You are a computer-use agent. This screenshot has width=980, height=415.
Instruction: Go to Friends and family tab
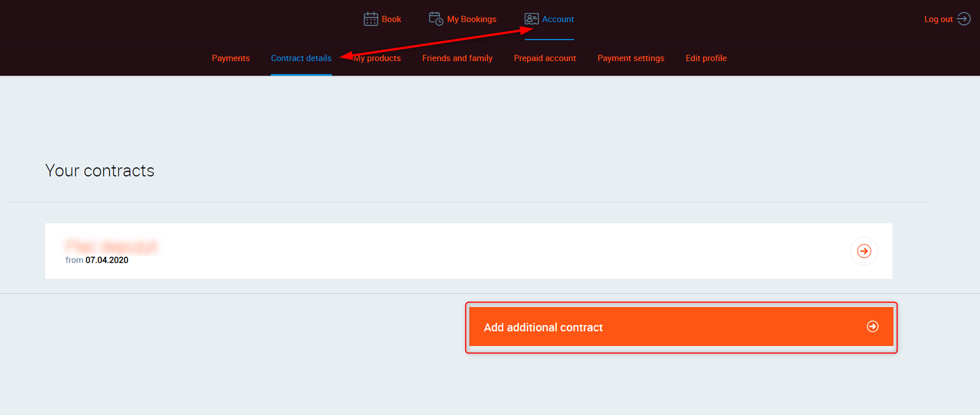[x=457, y=58]
